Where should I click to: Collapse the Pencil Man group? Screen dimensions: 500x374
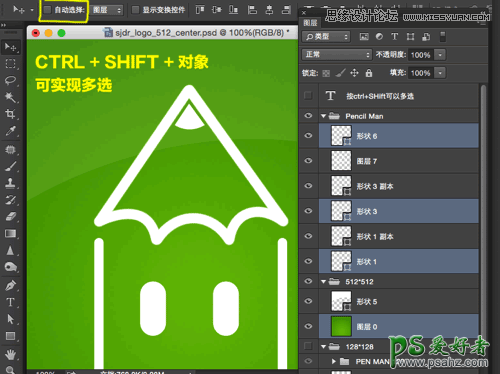(323, 116)
